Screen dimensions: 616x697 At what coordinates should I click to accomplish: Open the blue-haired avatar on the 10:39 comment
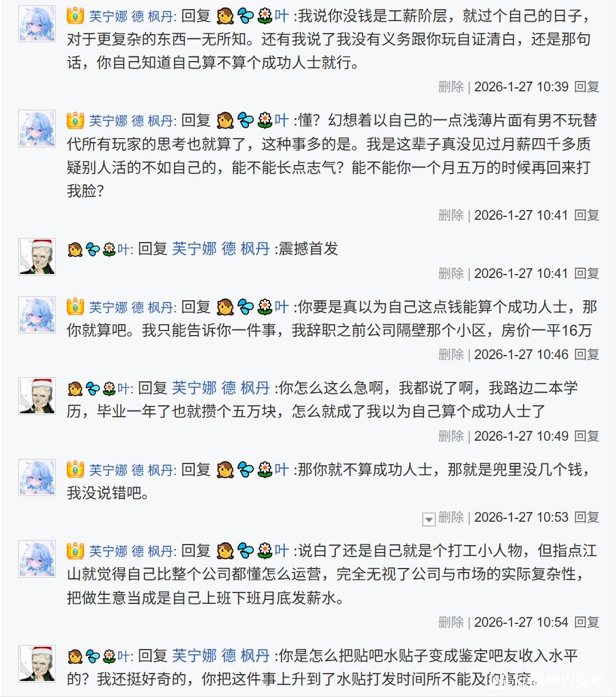point(37,24)
